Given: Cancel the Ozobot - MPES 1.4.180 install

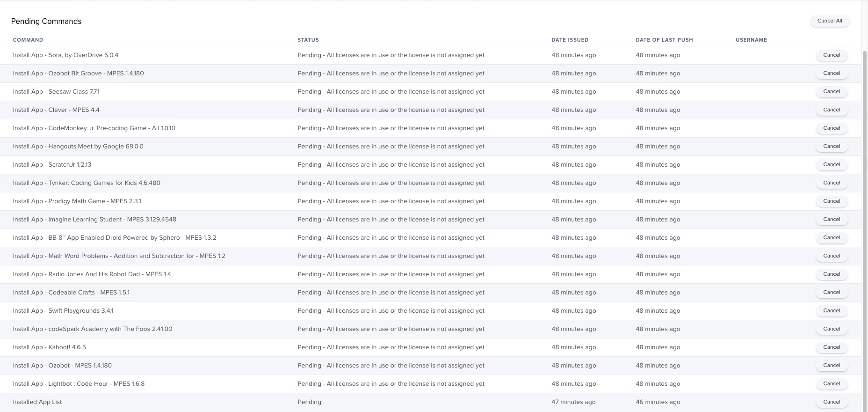Looking at the screenshot, I should (x=832, y=366).
